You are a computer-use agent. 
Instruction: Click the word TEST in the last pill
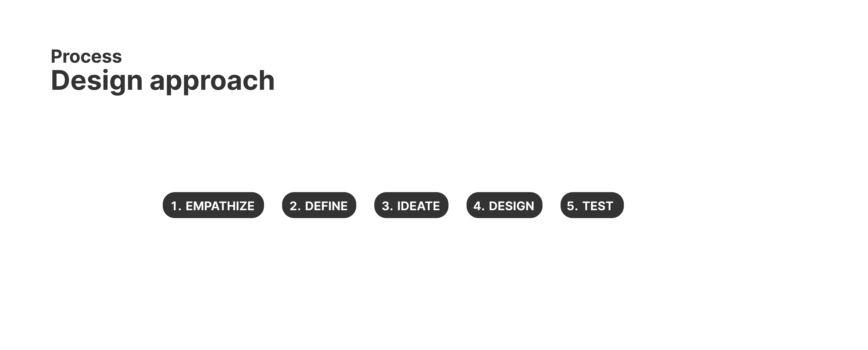[x=598, y=206]
